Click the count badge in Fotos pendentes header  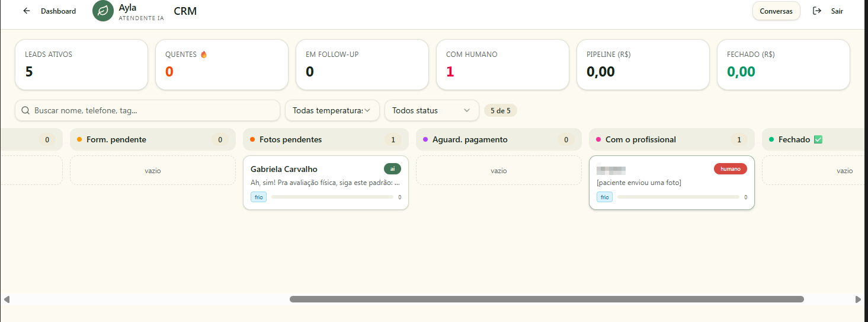[x=393, y=139]
